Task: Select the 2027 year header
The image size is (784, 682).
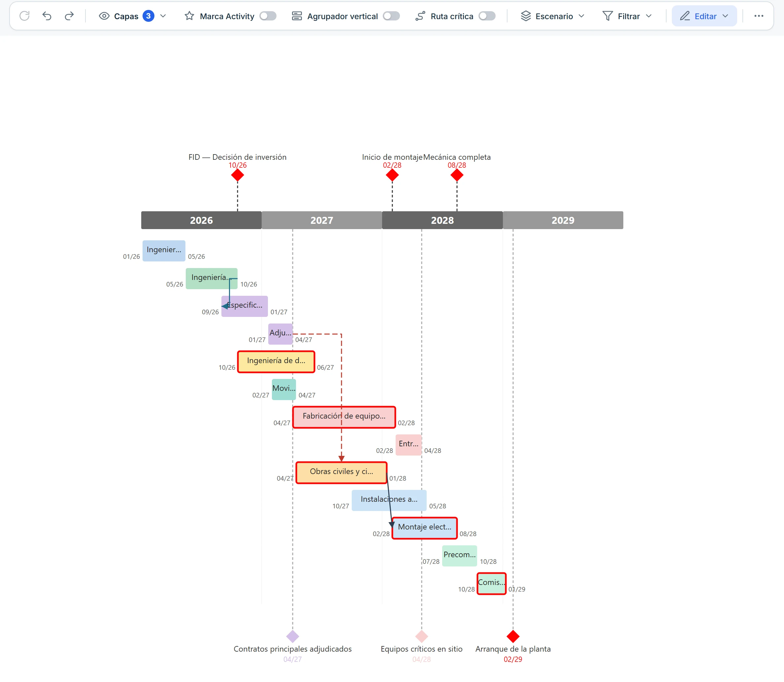Action: pyautogui.click(x=322, y=221)
